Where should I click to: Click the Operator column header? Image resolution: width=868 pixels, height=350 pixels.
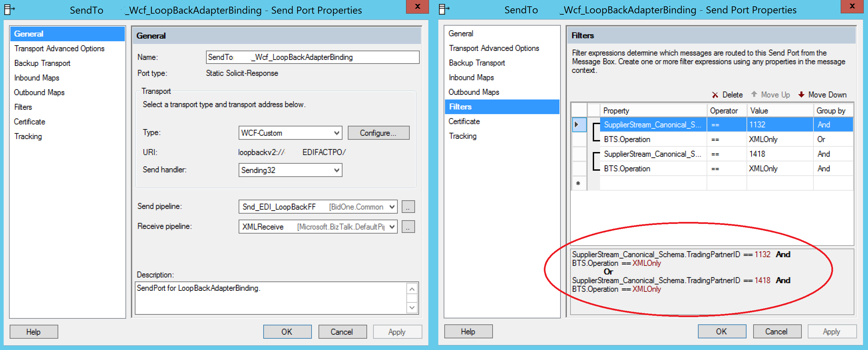(x=727, y=110)
